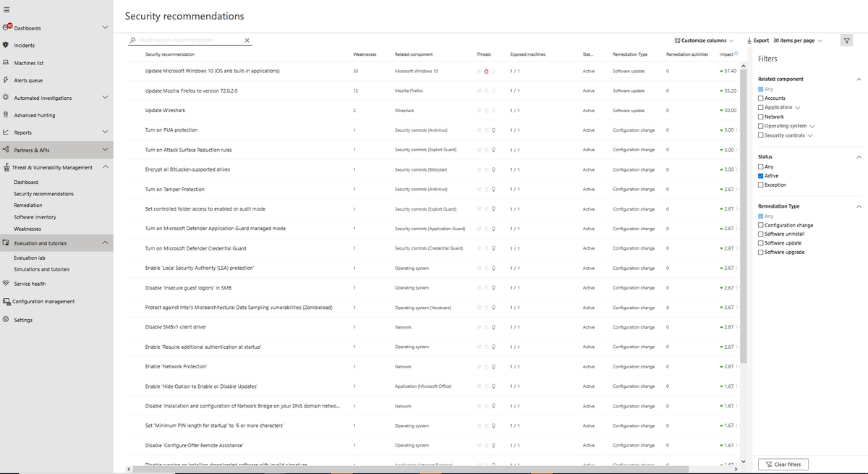Screen dimensions: 868x474
Task: Check the Exception status filter
Action: (760, 185)
